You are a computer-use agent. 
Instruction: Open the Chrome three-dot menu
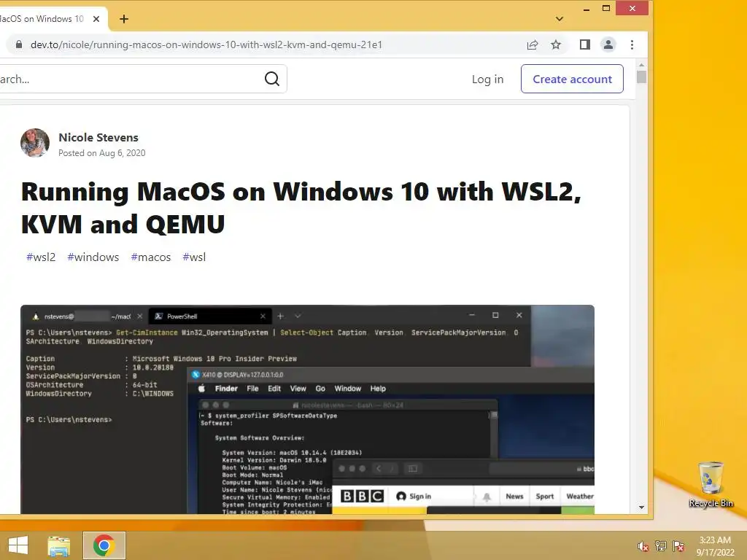point(632,44)
